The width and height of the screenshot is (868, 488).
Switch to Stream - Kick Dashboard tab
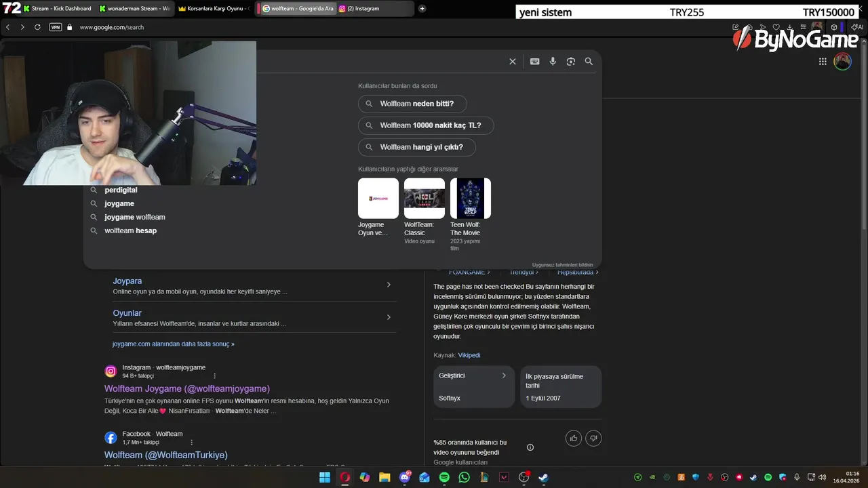pyautogui.click(x=59, y=9)
